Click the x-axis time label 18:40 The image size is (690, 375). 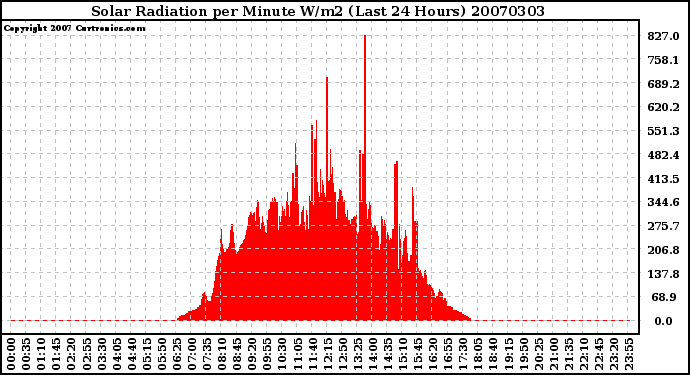493,354
